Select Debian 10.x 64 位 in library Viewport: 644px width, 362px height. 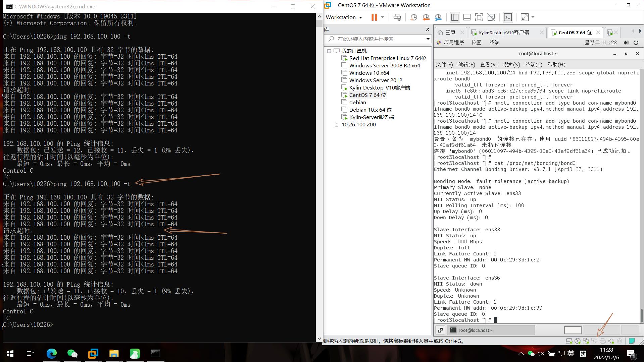tap(366, 110)
